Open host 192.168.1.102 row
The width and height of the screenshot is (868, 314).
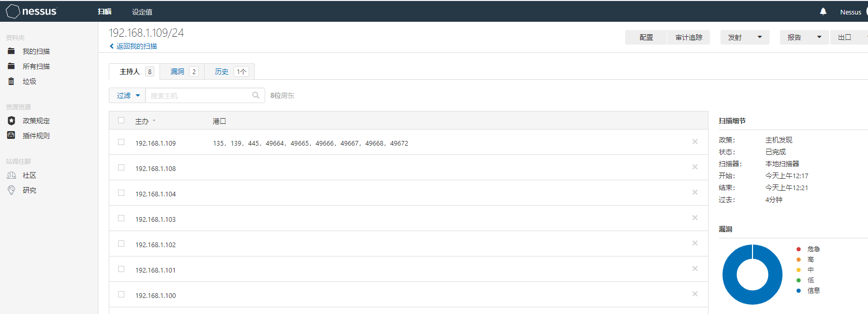[x=408, y=244]
